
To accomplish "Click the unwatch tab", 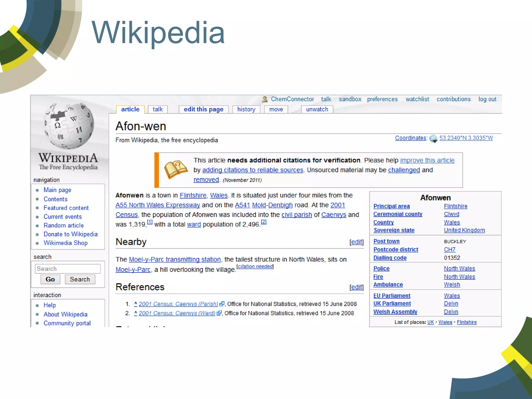I will [x=317, y=109].
